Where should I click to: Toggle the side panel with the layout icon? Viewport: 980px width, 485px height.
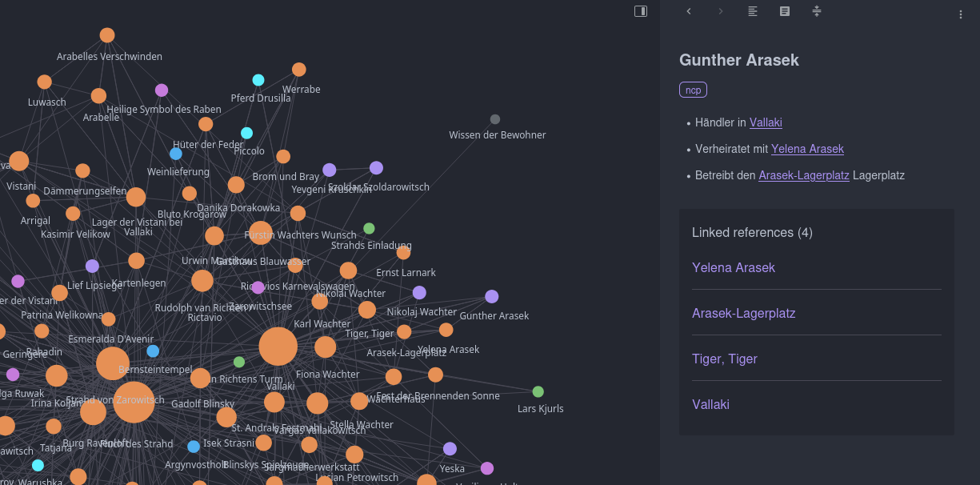click(640, 10)
